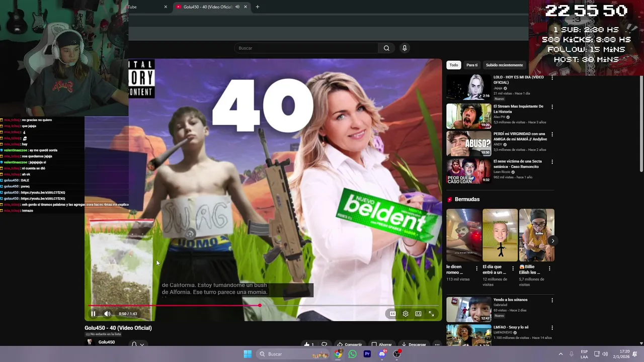Click the Descargar download button

[414, 344]
